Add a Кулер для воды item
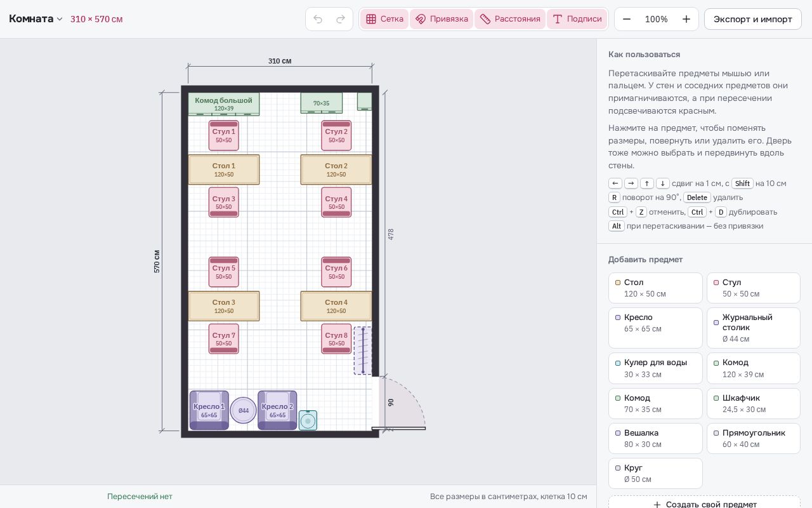 655,368
